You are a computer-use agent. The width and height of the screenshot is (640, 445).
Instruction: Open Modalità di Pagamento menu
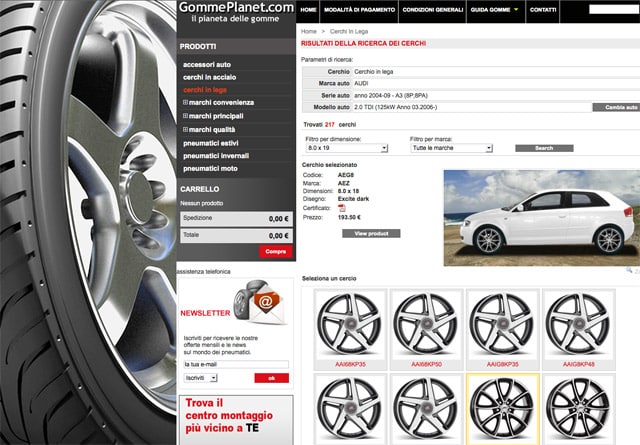point(360,10)
